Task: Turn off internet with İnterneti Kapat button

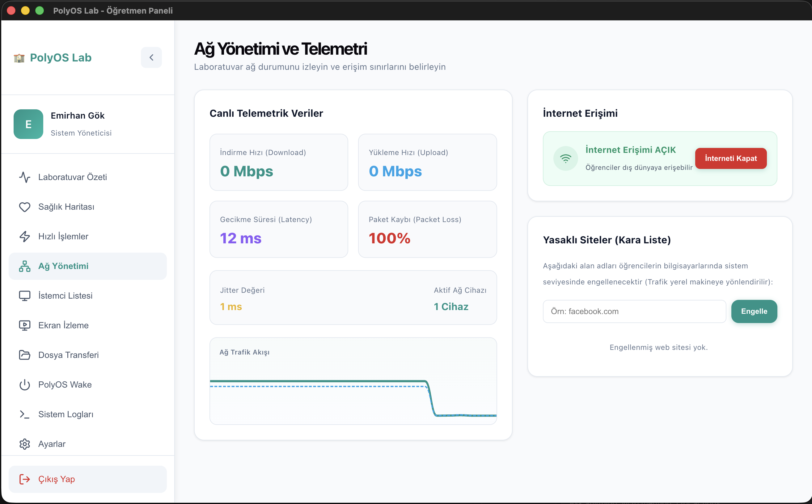Action: (x=731, y=158)
